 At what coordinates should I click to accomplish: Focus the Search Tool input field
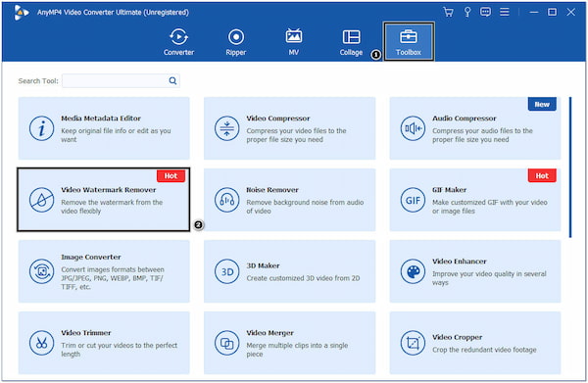[121, 80]
